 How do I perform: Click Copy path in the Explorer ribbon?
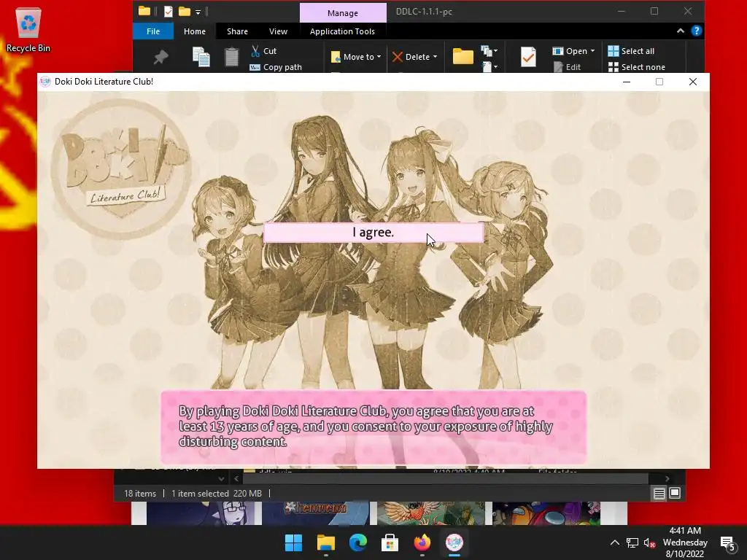pos(276,67)
